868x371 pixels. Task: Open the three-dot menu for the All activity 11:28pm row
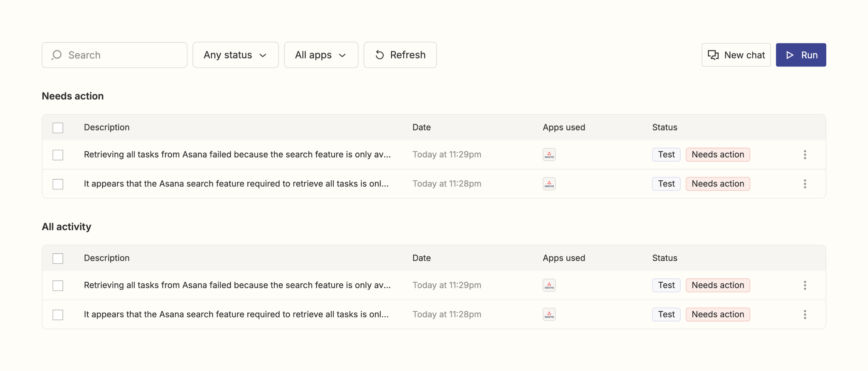pos(805,315)
